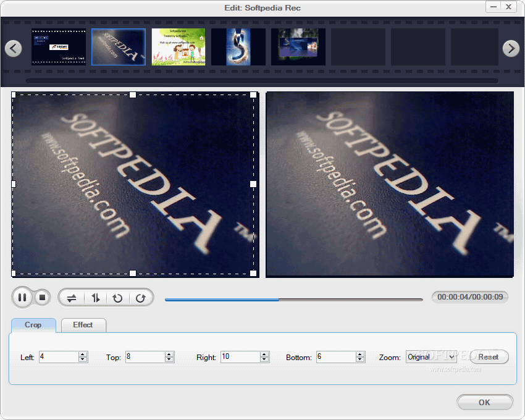Image resolution: width=525 pixels, height=420 pixels.
Task: Confirm the edits with OK
Action: coord(484,402)
